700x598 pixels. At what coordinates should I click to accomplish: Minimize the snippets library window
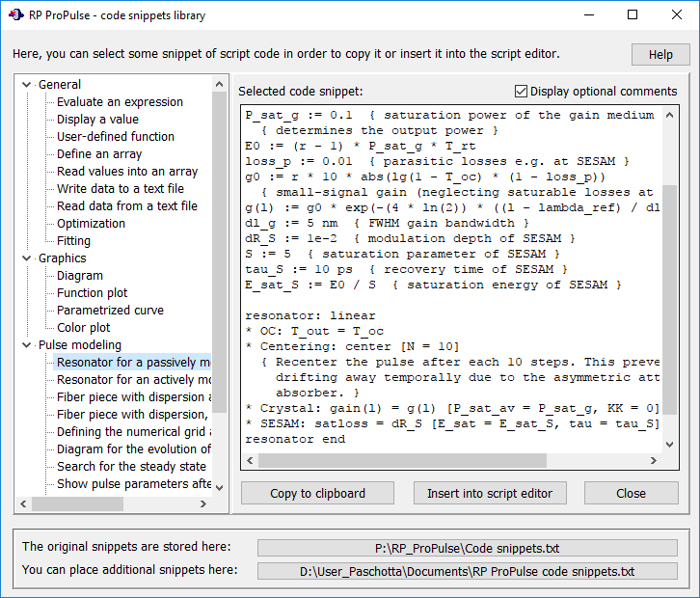pyautogui.click(x=589, y=14)
